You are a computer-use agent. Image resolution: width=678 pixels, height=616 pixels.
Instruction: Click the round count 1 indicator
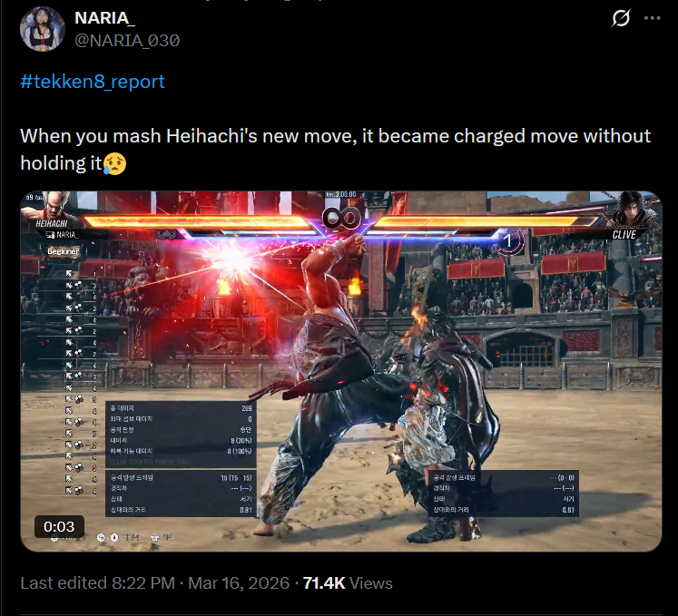click(x=508, y=240)
